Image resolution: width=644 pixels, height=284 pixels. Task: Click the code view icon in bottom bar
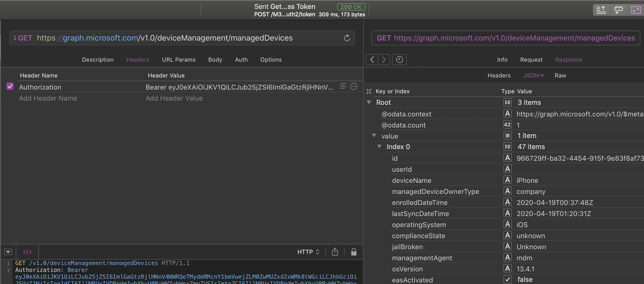(27, 252)
